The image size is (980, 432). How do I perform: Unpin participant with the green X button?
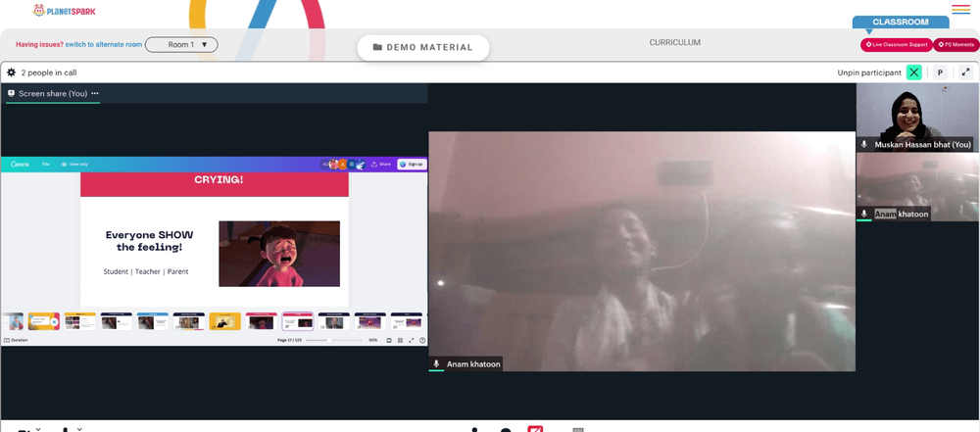point(914,72)
